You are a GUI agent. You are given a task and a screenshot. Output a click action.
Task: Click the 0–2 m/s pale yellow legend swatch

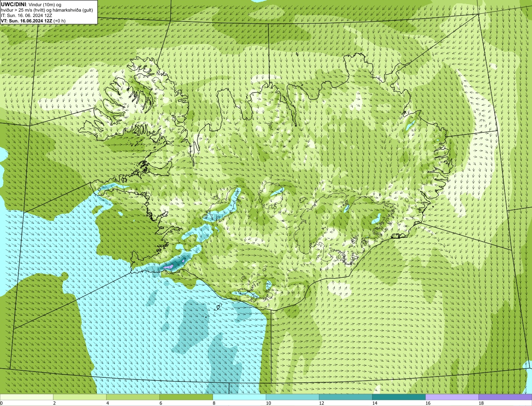(x=27, y=397)
